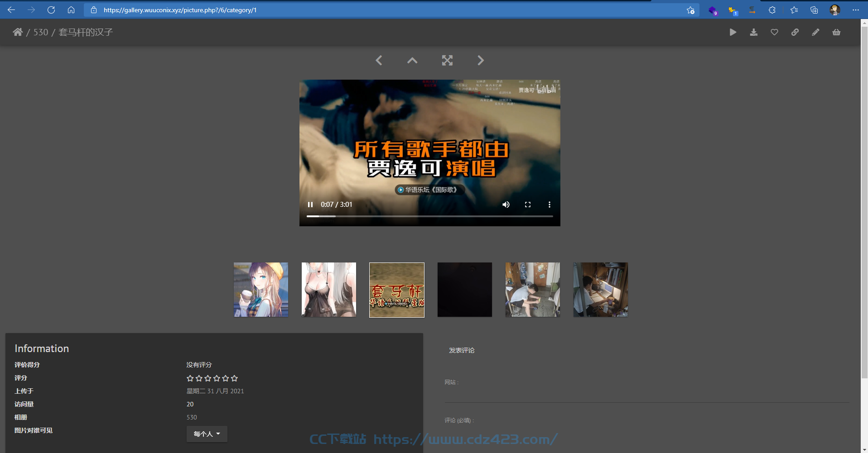Open the person at computer desk thumbnail

point(601,290)
